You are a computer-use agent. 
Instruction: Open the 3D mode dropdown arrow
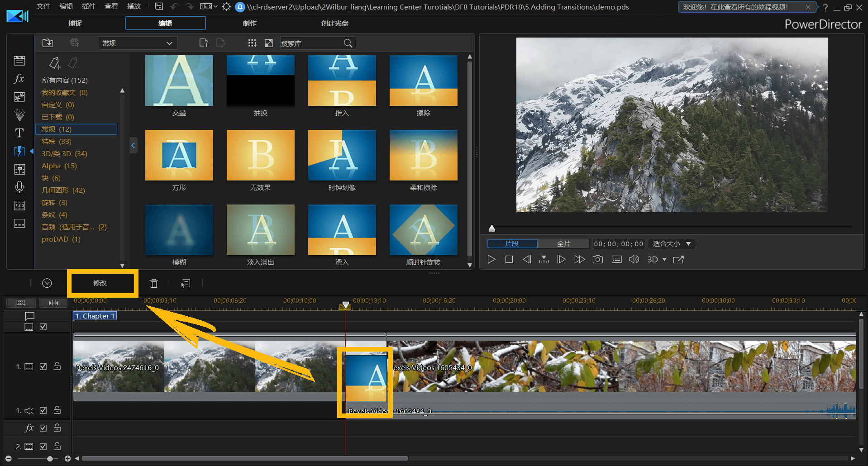(664, 260)
